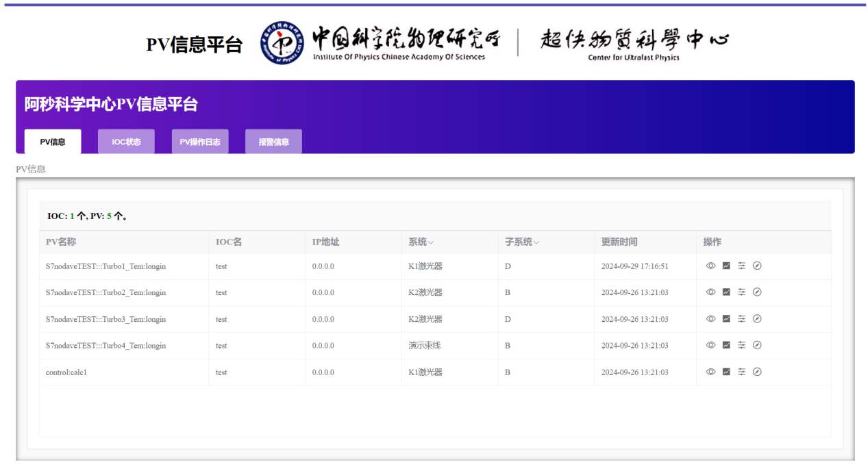The height and width of the screenshot is (471, 868).
Task: Click the circular edit icon in Turbo1_Tem row
Action: (757, 266)
